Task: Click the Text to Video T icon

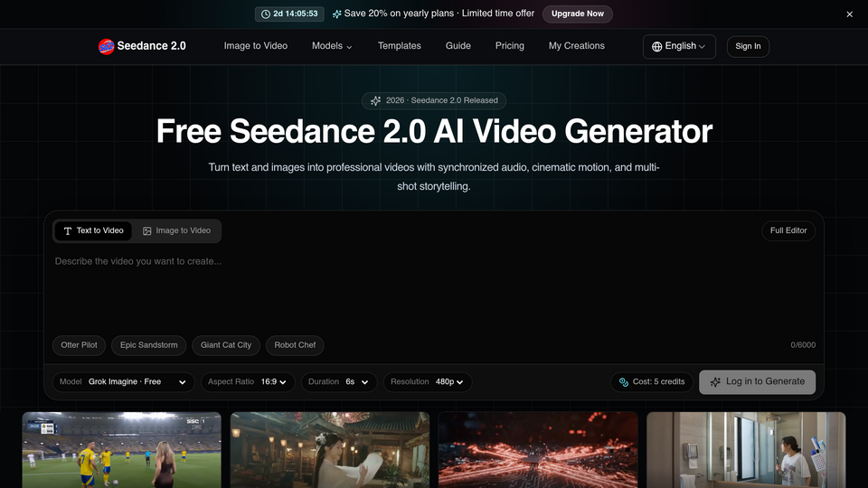Action: pos(68,230)
